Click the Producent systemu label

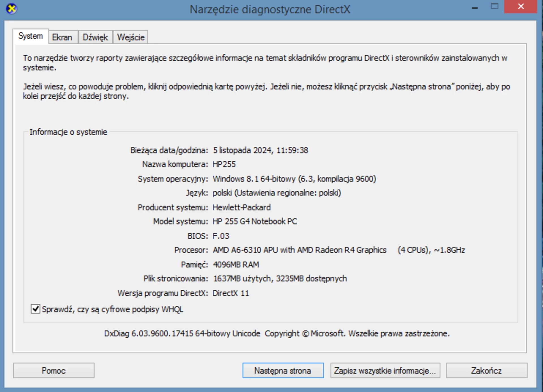point(173,207)
